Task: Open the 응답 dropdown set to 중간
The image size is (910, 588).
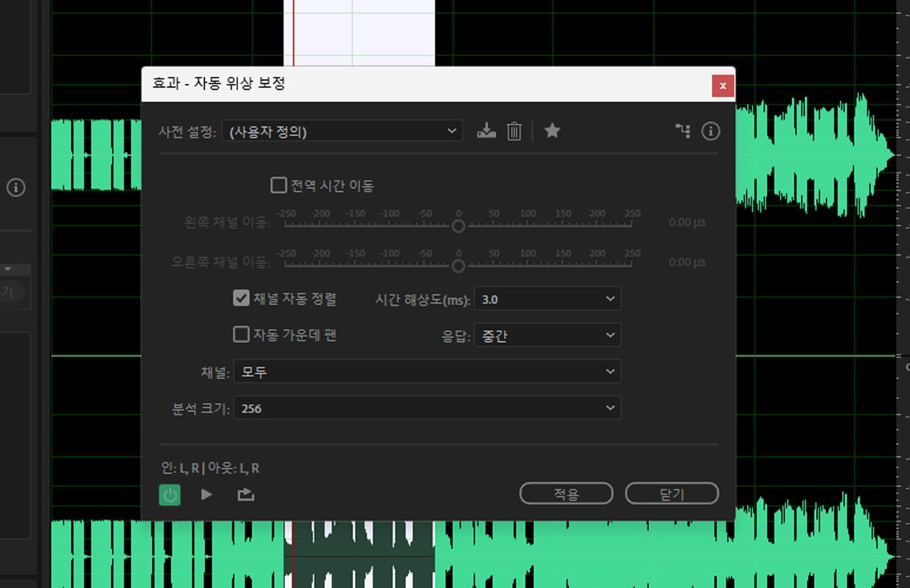Action: pyautogui.click(x=547, y=335)
